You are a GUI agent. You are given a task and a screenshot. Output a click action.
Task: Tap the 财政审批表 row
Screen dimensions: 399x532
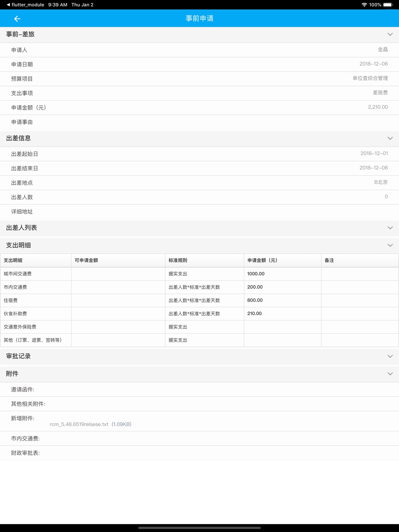click(x=199, y=453)
